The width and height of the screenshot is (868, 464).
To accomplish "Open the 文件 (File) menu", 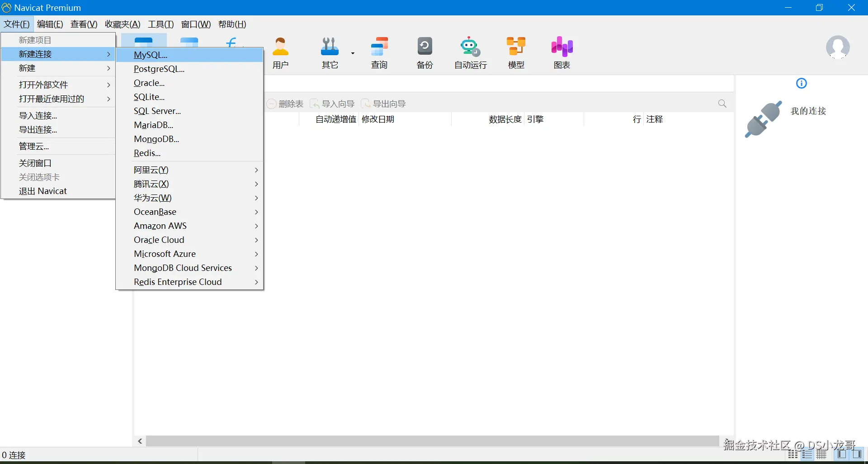I will click(x=17, y=24).
